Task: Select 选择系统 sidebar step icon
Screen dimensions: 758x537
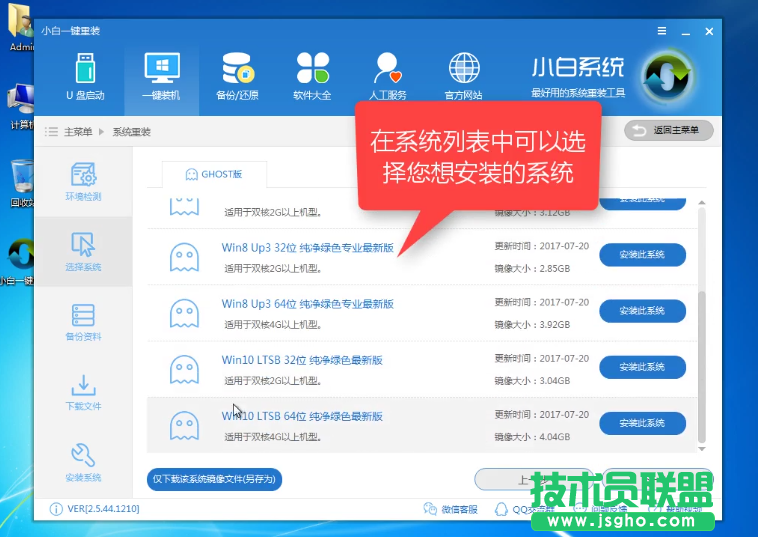Action: coord(83,251)
